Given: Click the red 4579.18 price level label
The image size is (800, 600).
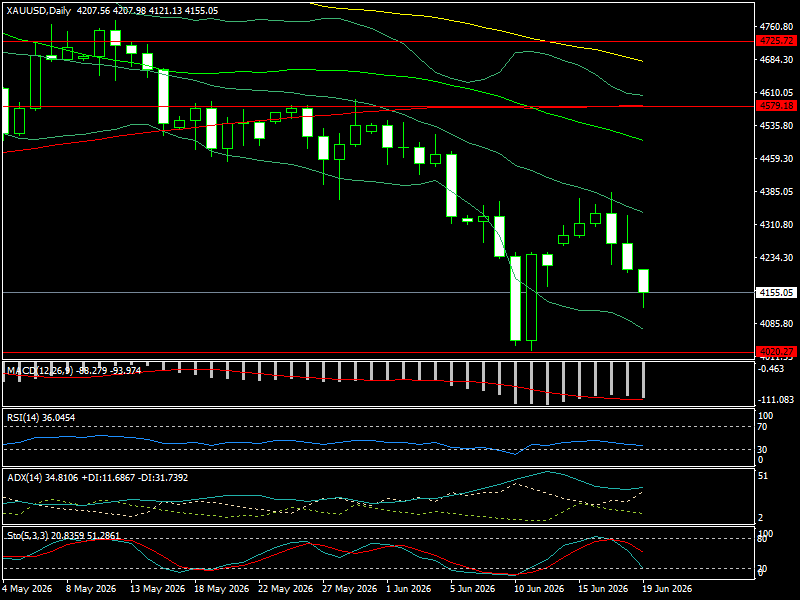Looking at the screenshot, I should click(x=776, y=106).
